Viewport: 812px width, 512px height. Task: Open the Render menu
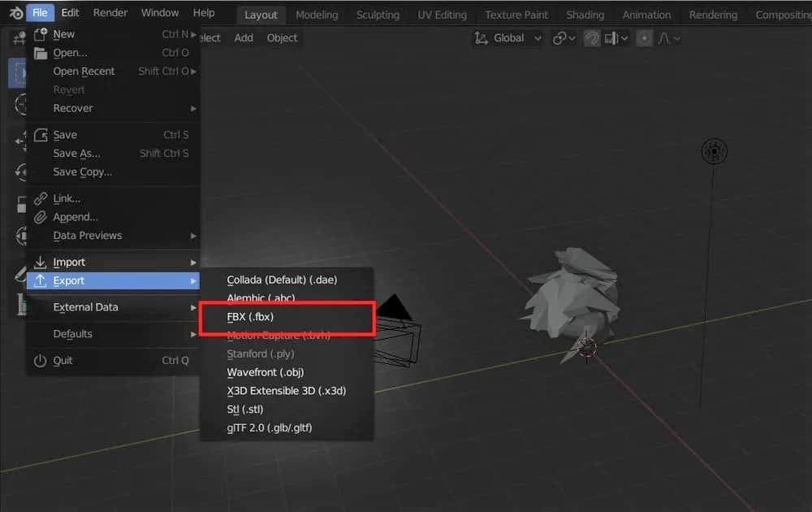pyautogui.click(x=110, y=12)
